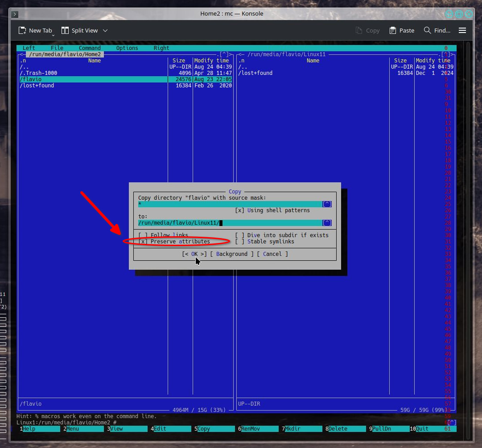Click the New Tab icon in toolbar
This screenshot has width=482, height=448.
[x=22, y=30]
